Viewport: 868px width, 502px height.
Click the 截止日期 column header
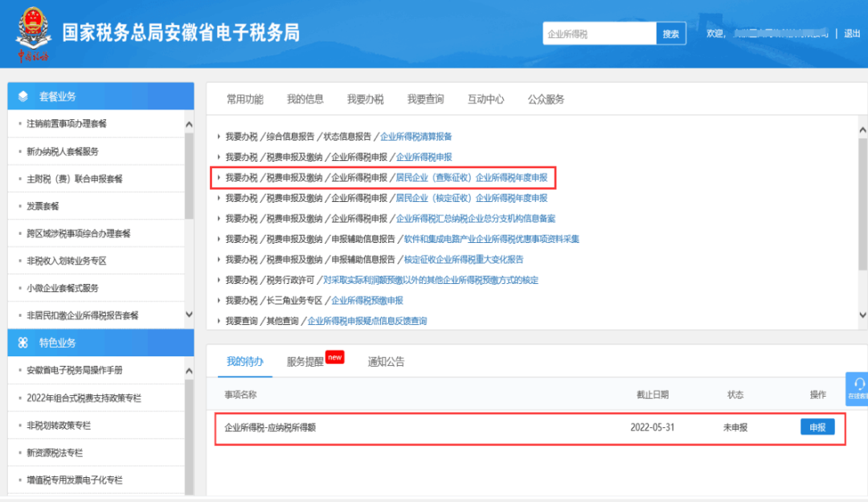(653, 394)
